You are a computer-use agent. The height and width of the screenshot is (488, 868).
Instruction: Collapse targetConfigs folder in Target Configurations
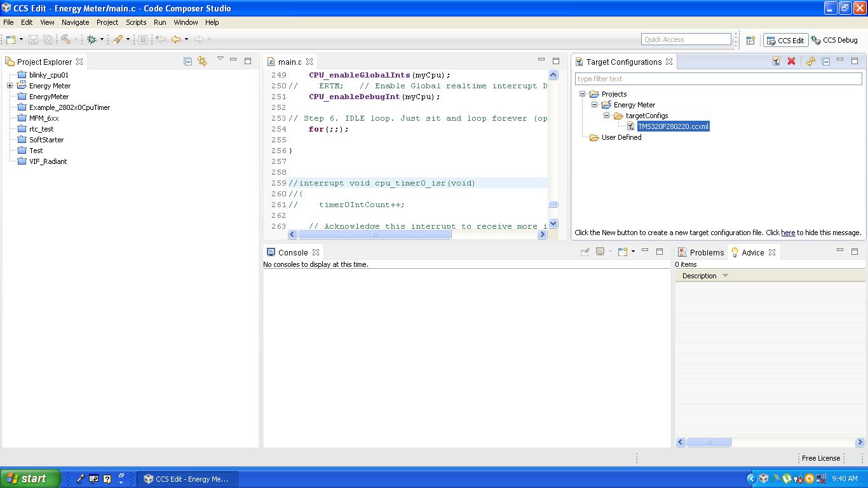606,116
